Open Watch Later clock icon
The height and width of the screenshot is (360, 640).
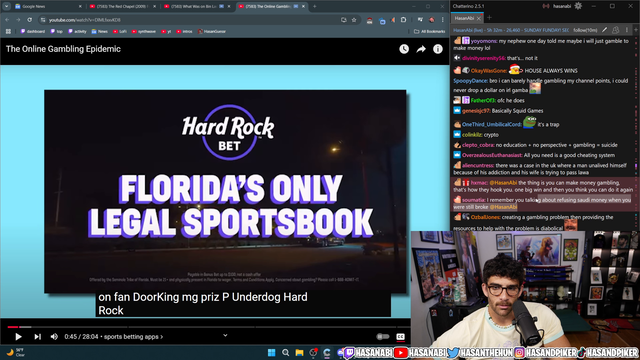pos(404,49)
